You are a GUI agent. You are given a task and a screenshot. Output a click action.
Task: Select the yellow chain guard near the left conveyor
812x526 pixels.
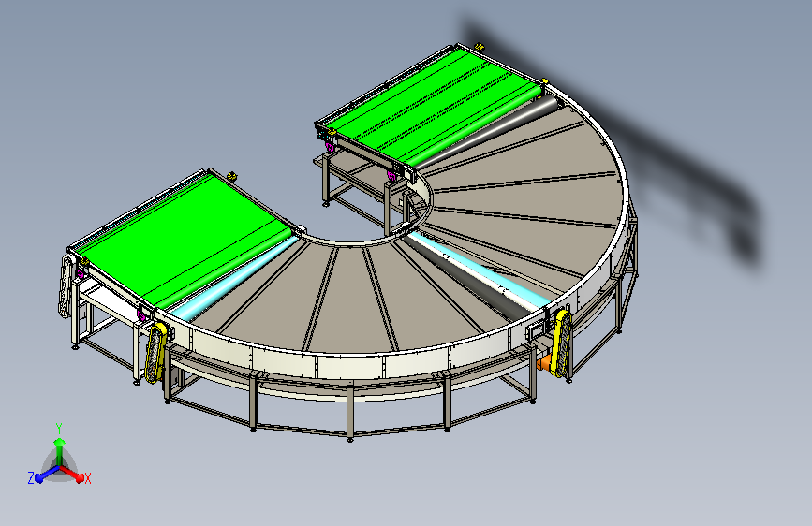155,352
